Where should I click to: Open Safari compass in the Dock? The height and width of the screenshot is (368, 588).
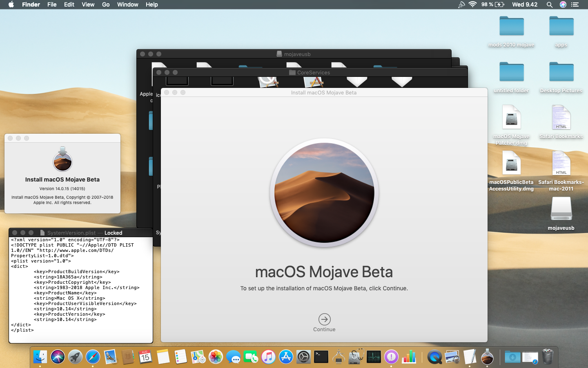[x=93, y=357]
